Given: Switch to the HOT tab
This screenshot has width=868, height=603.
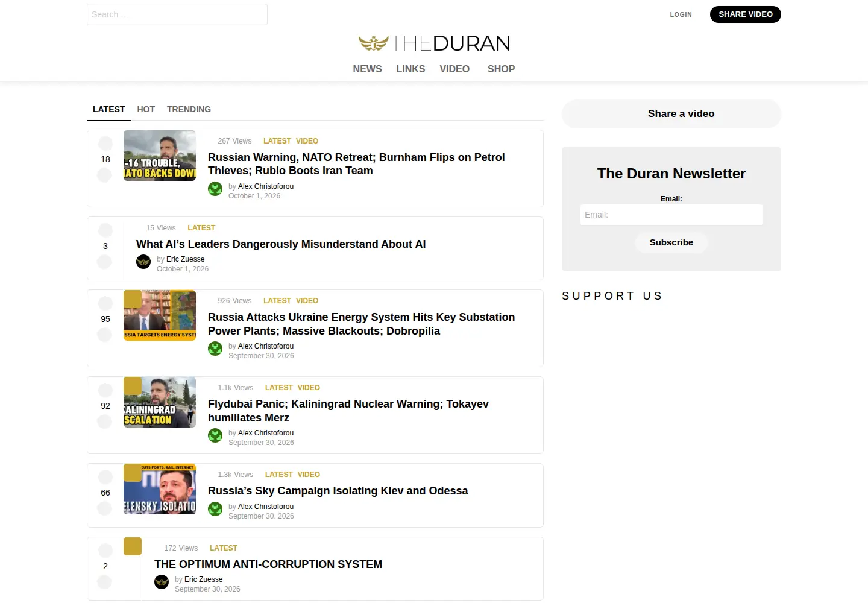Looking at the screenshot, I should [146, 109].
